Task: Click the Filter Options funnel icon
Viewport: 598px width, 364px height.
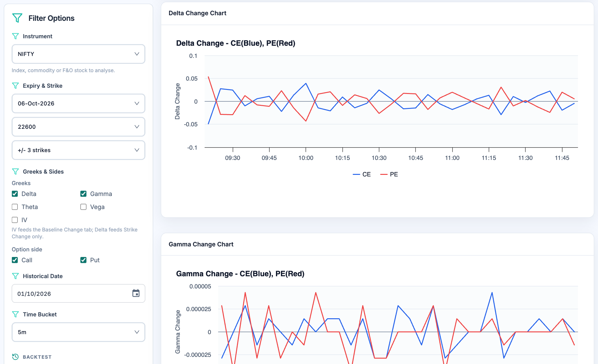Action: 17,18
